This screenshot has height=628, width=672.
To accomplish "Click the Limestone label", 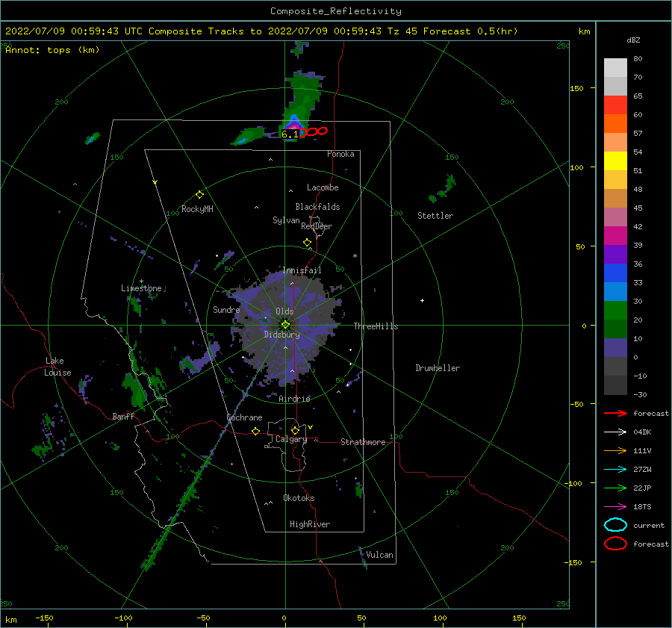I will click(141, 288).
